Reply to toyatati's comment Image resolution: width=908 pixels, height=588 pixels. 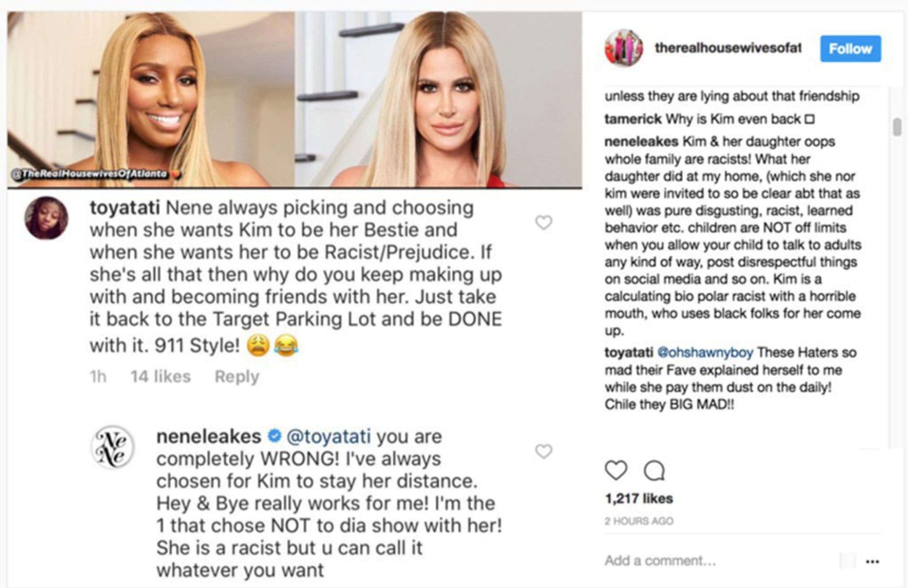(x=237, y=377)
